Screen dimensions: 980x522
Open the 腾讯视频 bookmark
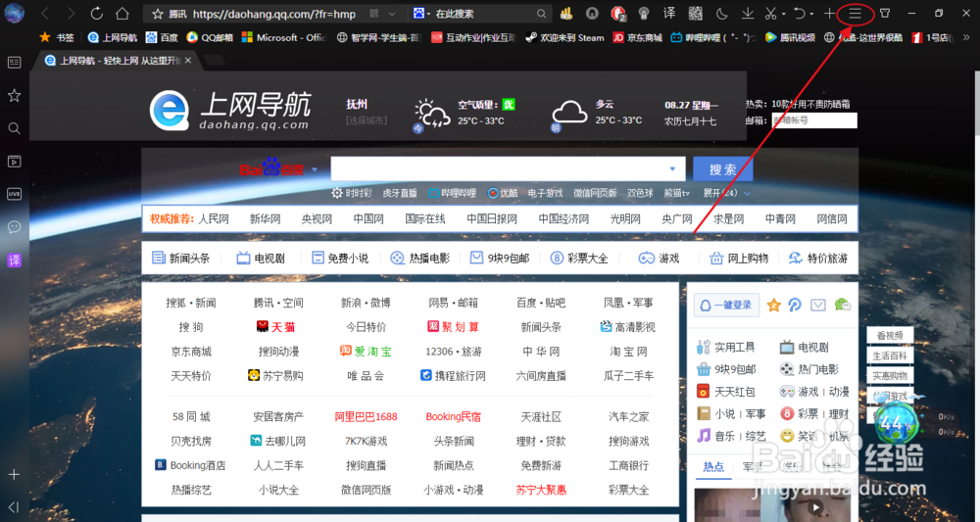[790, 37]
